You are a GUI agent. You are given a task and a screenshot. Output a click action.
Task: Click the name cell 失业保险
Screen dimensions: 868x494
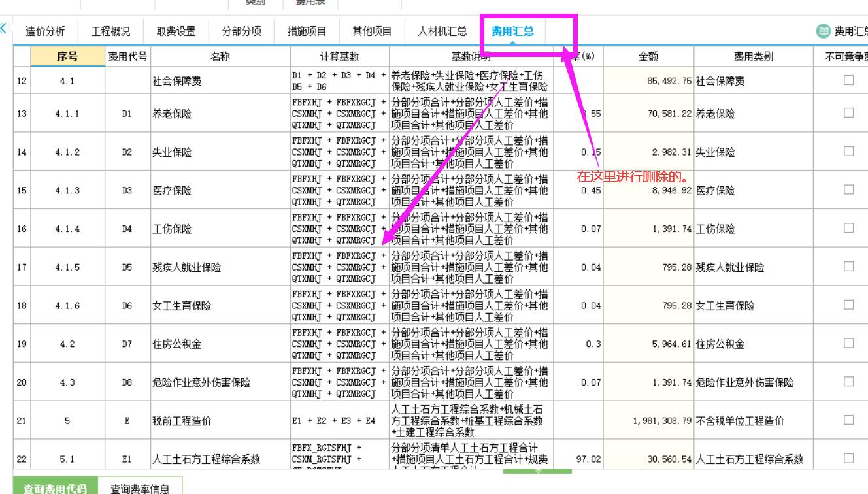coord(220,152)
